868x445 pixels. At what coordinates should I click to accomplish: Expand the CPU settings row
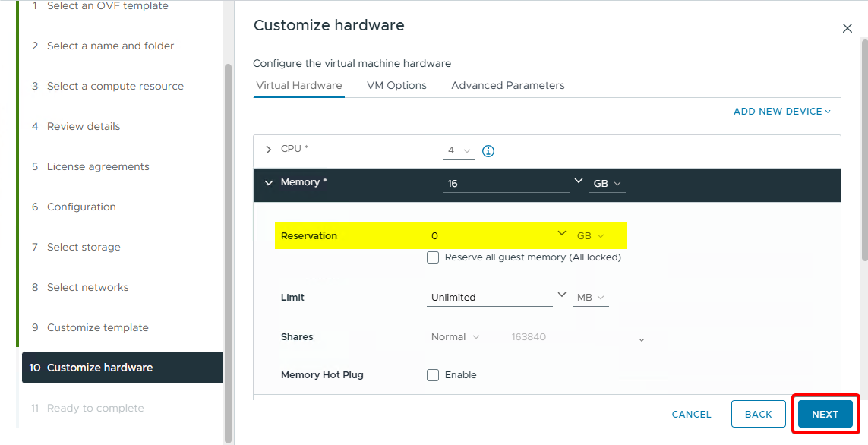coord(268,150)
